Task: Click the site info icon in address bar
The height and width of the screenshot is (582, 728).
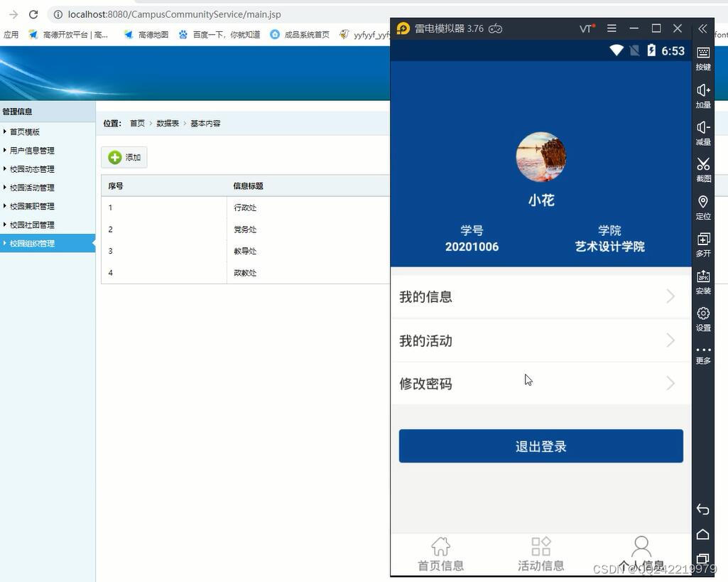Action: (58, 14)
